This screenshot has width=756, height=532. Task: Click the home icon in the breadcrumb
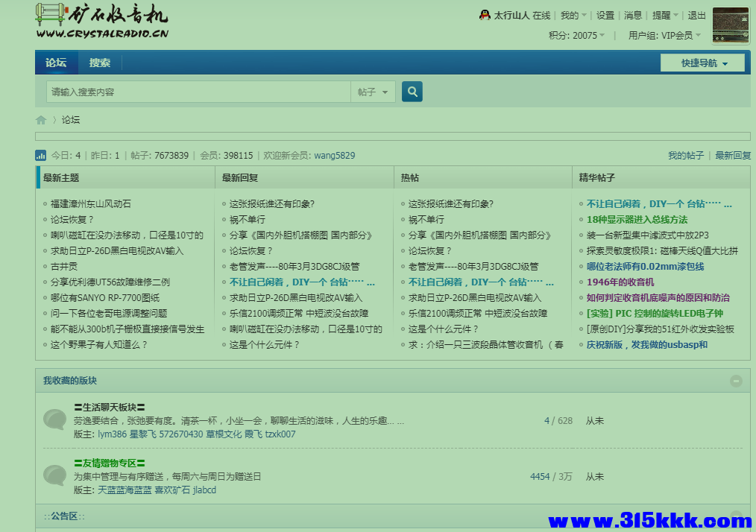tap(41, 119)
